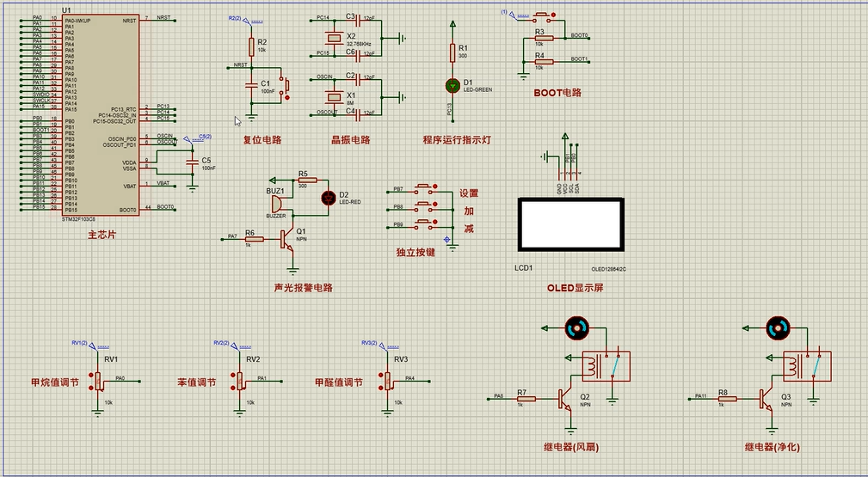Select the X1 8M crystal oscillator
The width and height of the screenshot is (868, 477).
pos(334,97)
